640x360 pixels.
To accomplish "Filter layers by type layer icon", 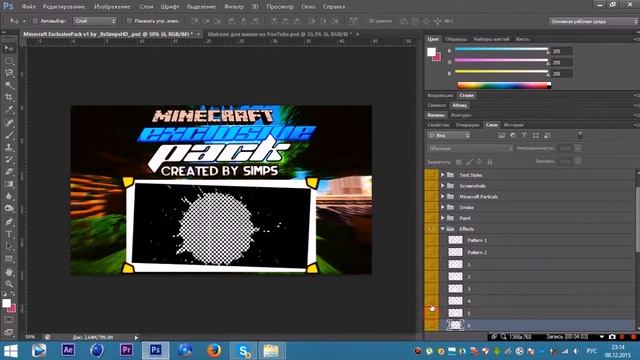I will [524, 135].
